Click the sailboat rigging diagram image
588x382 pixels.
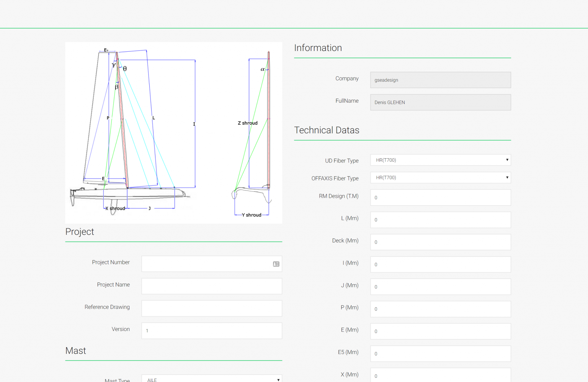pos(173,132)
